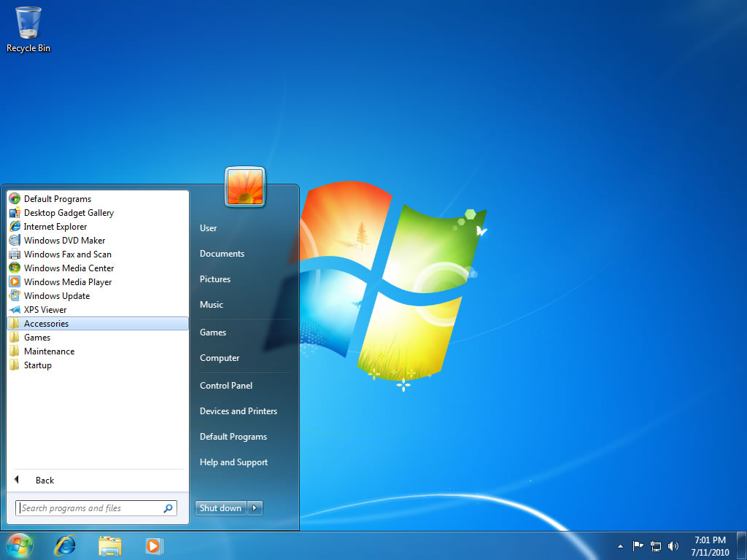Show hidden tray icons arrow
This screenshot has height=560, width=747.
[620, 546]
